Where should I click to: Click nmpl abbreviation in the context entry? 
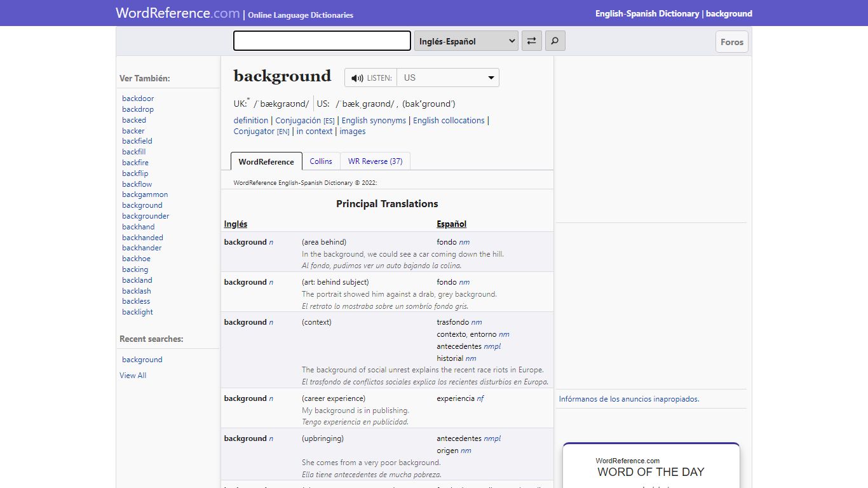(x=492, y=346)
